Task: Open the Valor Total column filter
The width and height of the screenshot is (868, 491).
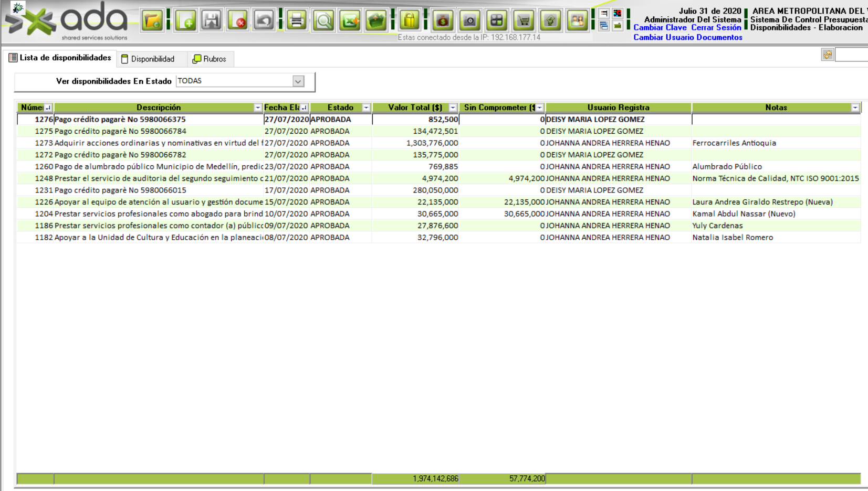Action: [453, 108]
